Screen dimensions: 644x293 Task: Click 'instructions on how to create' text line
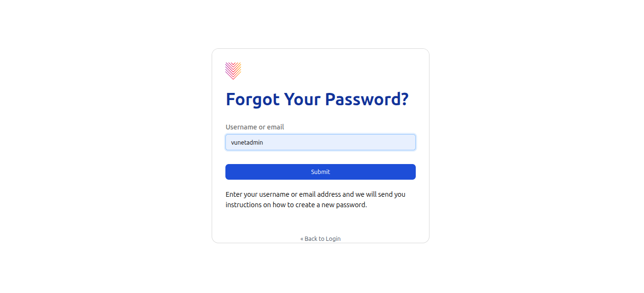pos(296,205)
